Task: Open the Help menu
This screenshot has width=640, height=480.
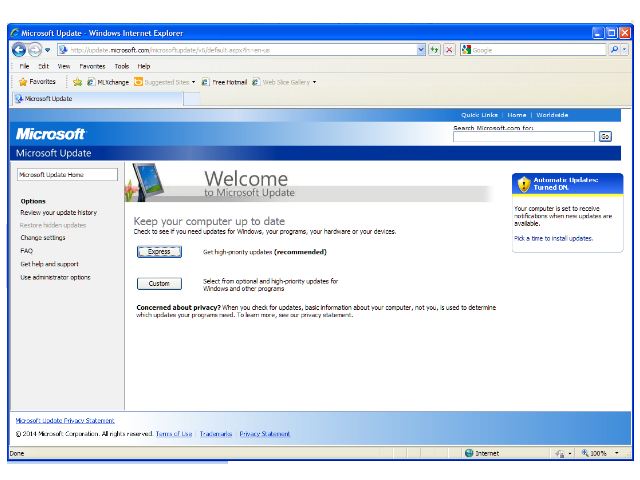Action: (144, 66)
